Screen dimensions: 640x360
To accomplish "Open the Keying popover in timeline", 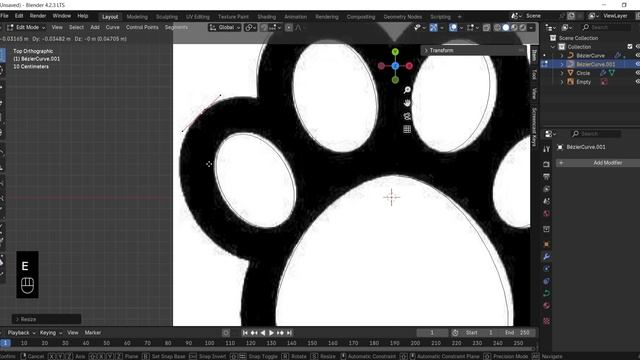I will coord(51,333).
